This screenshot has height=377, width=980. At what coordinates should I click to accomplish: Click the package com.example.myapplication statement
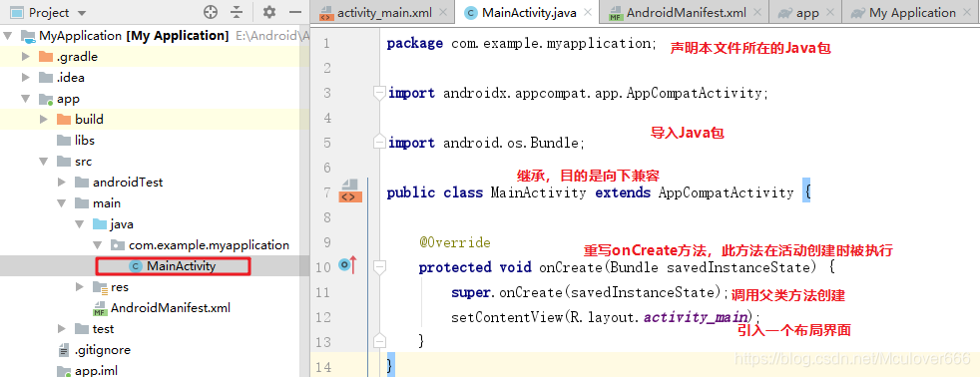(522, 43)
